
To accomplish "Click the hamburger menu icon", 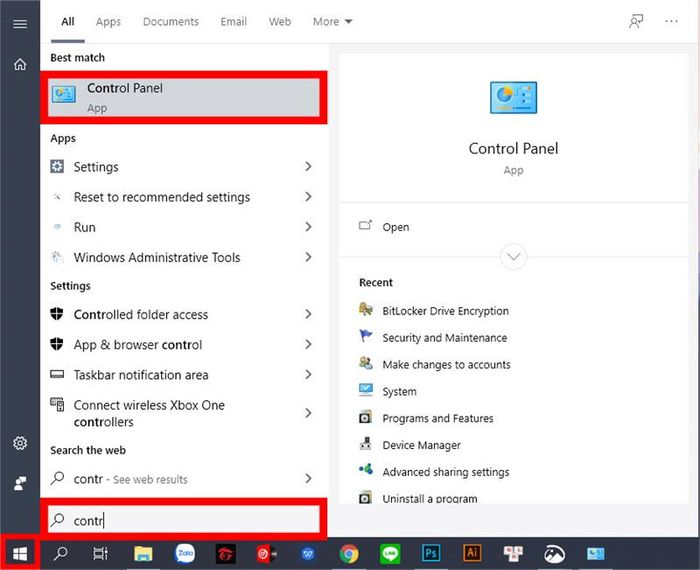I will pyautogui.click(x=20, y=22).
